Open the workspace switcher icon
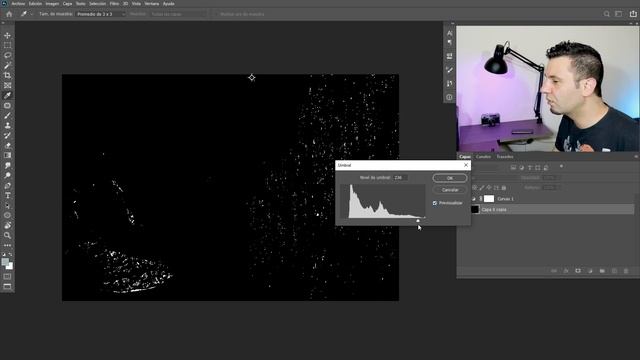 click(619, 14)
